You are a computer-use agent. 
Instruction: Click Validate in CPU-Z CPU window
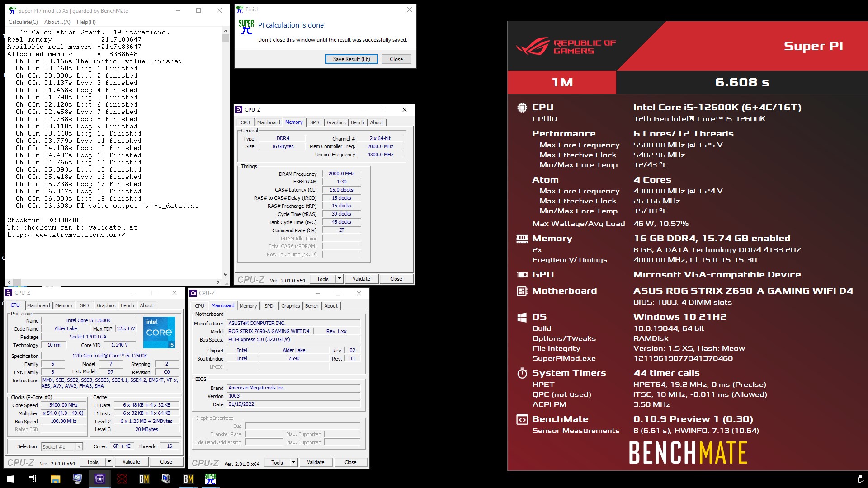(x=131, y=462)
